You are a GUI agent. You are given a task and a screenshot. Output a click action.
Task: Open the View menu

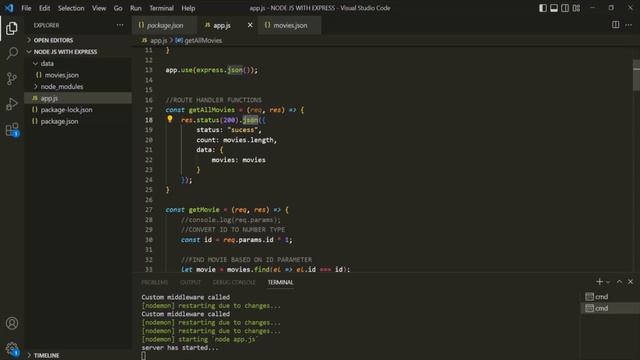pos(99,8)
